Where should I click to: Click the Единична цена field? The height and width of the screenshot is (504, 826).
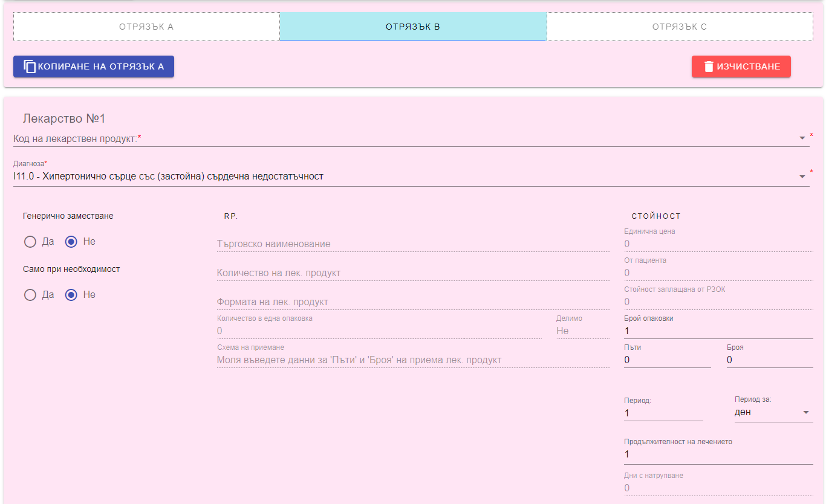tap(718, 244)
